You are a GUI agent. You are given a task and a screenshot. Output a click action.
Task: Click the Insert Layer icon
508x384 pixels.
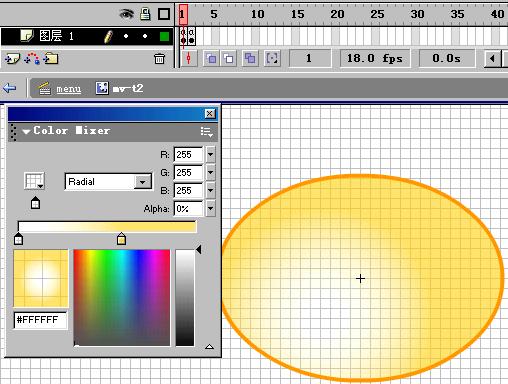(12, 59)
